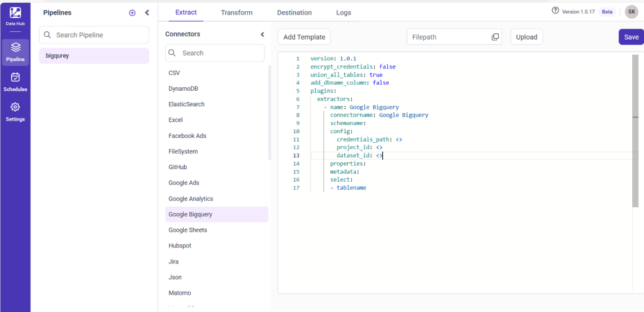Add a new pipeline with plus icon
644x312 pixels.
133,12
